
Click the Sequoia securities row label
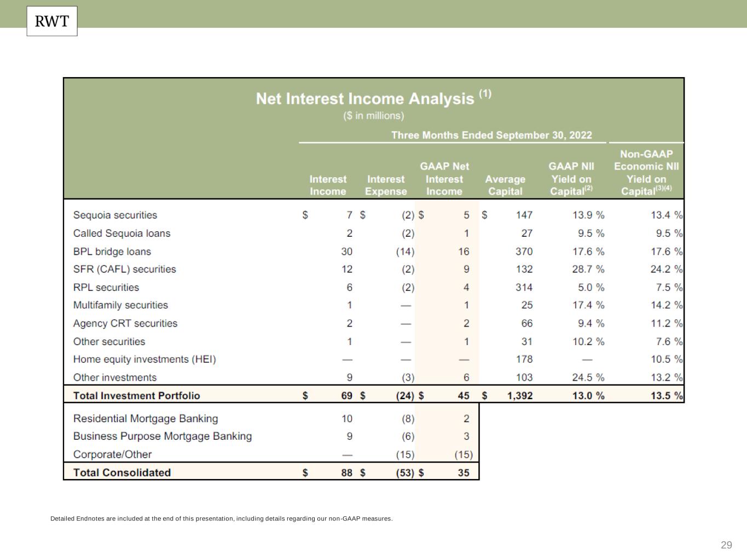[x=115, y=215]
